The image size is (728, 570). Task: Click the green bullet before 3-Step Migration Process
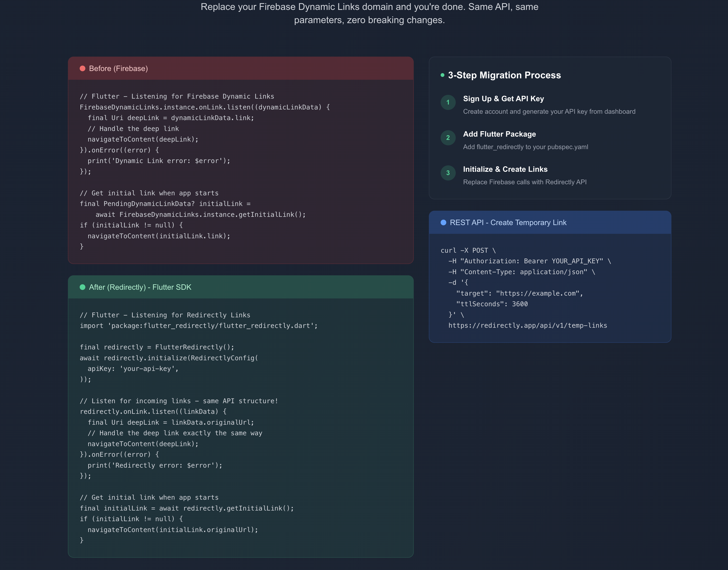pos(442,75)
